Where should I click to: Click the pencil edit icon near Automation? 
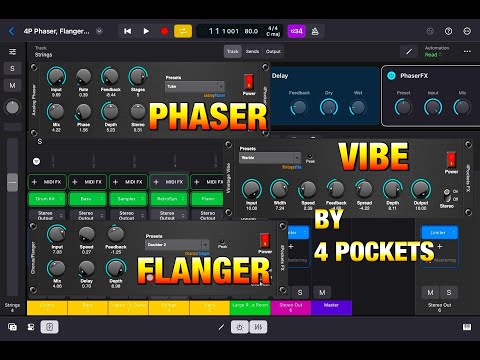409,52
